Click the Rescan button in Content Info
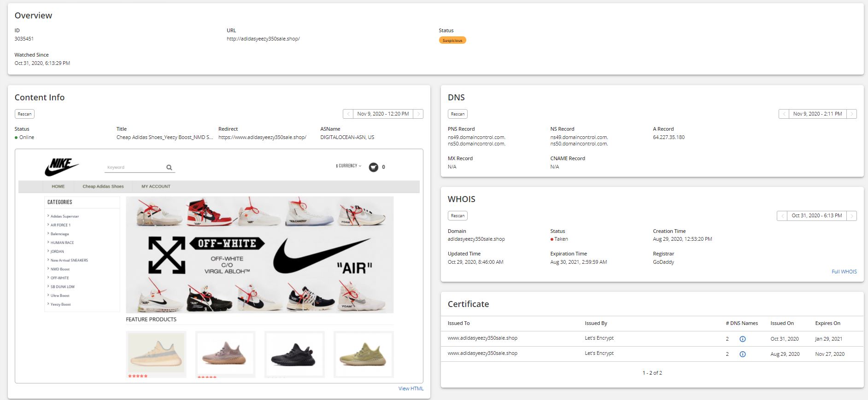The height and width of the screenshot is (400, 868). (24, 114)
